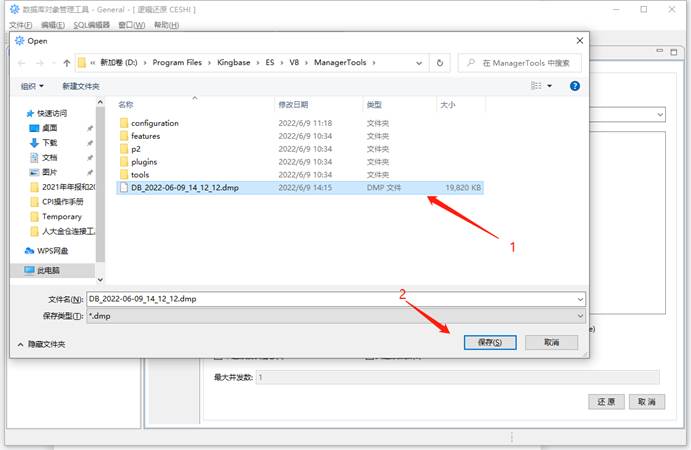Go back using the back arrow
This screenshot has width=691, height=450.
22,63
